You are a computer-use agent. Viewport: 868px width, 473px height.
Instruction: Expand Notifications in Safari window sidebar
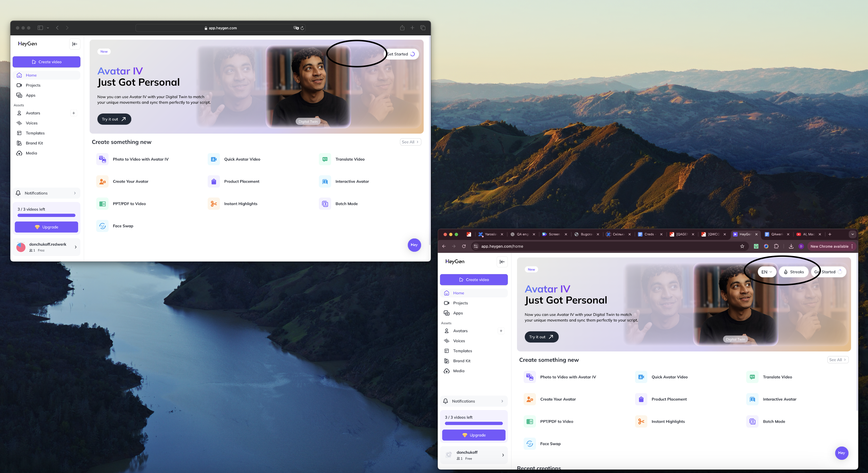point(47,193)
